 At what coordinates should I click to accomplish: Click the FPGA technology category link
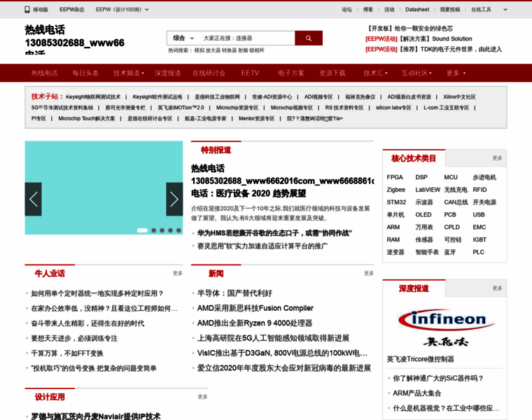pyautogui.click(x=395, y=178)
